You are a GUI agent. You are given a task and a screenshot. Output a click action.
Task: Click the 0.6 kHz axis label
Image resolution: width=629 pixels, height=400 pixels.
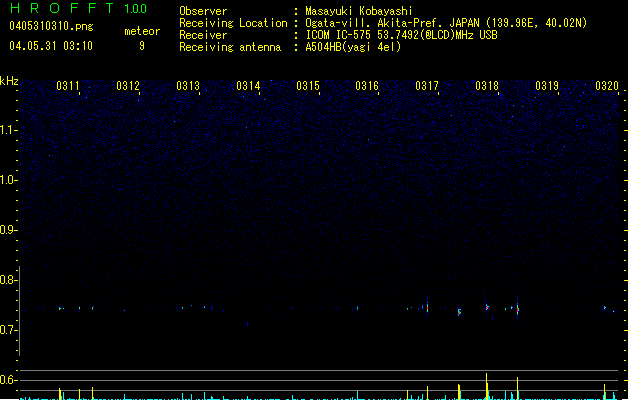point(8,380)
